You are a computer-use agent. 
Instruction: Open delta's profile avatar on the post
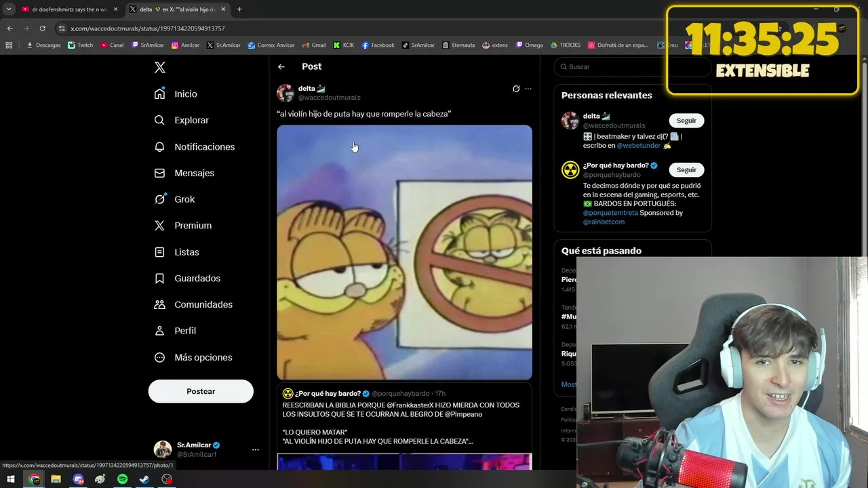(x=285, y=93)
